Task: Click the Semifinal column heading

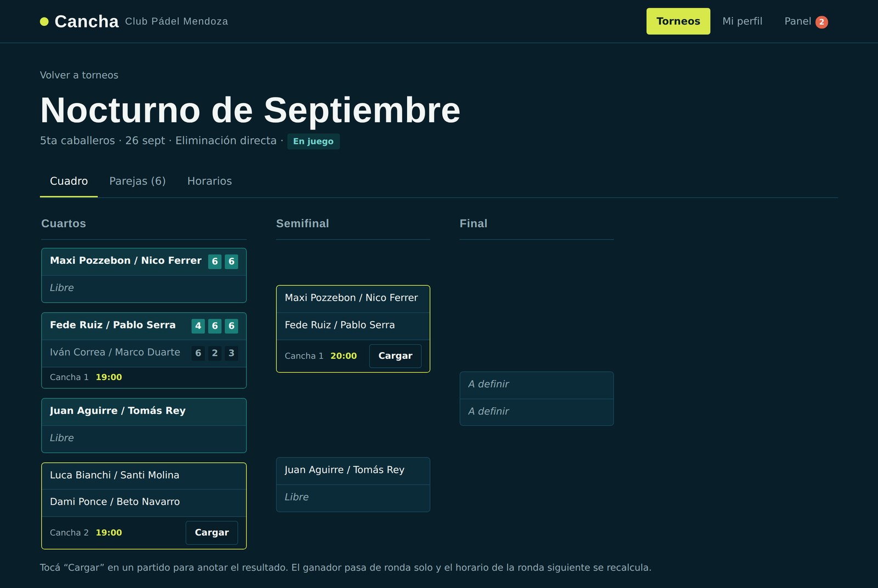Action: click(302, 223)
